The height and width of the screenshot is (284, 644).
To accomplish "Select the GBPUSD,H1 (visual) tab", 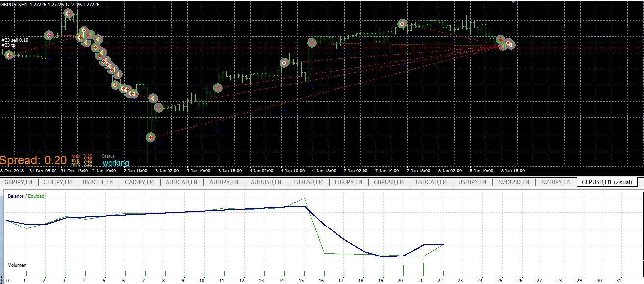I will pos(608,182).
